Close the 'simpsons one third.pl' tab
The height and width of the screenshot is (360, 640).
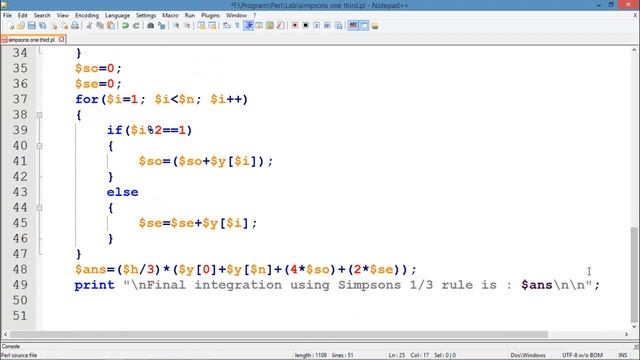(x=62, y=40)
